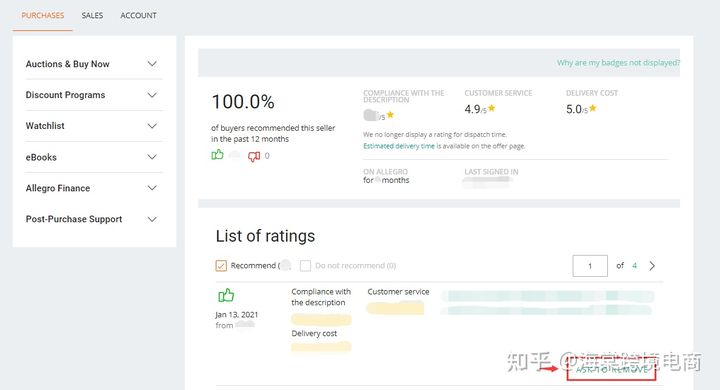Expand Auctions & Buy Now chevron
This screenshot has height=390, width=720.
tap(152, 64)
